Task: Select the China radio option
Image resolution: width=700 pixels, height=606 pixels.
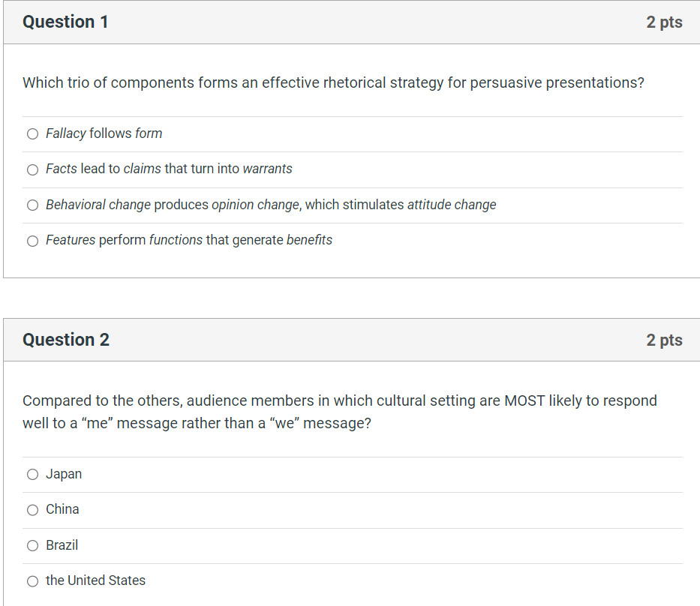Action: [x=32, y=510]
